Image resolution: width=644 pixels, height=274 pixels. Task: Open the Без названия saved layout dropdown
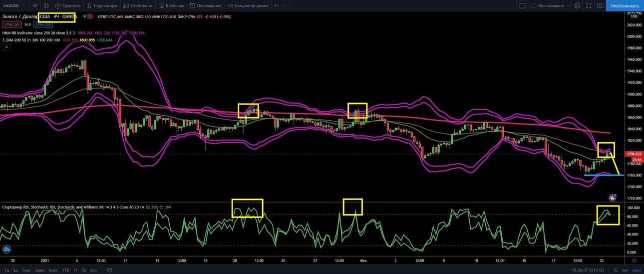click(551, 5)
